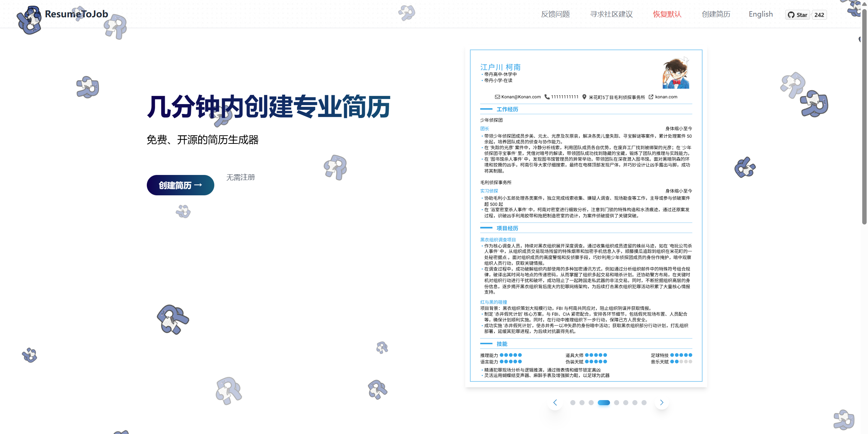Click the 帝丹小学-在读 line
This screenshot has width=868, height=434.
[498, 80]
